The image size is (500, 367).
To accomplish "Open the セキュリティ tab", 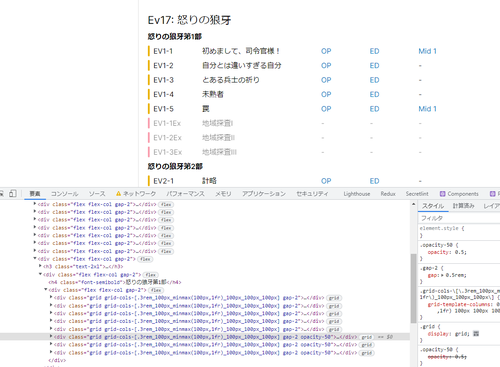I will 312,194.
